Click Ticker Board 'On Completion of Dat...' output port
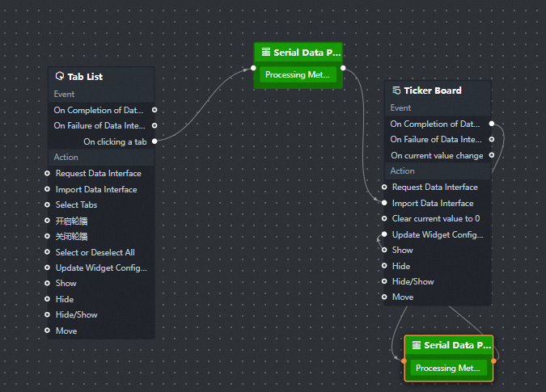Viewport: 546px width, 392px height. [492, 124]
